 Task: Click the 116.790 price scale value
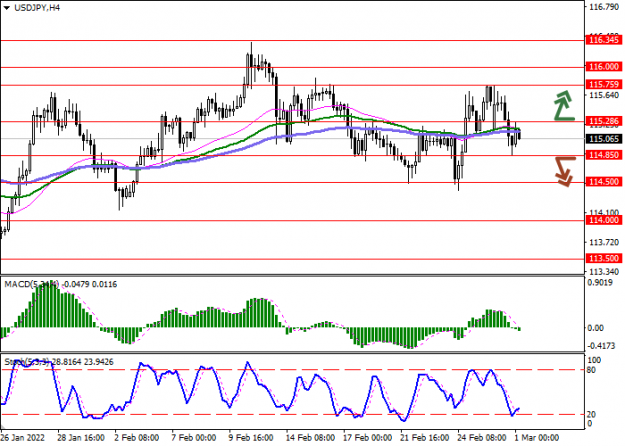pos(604,7)
